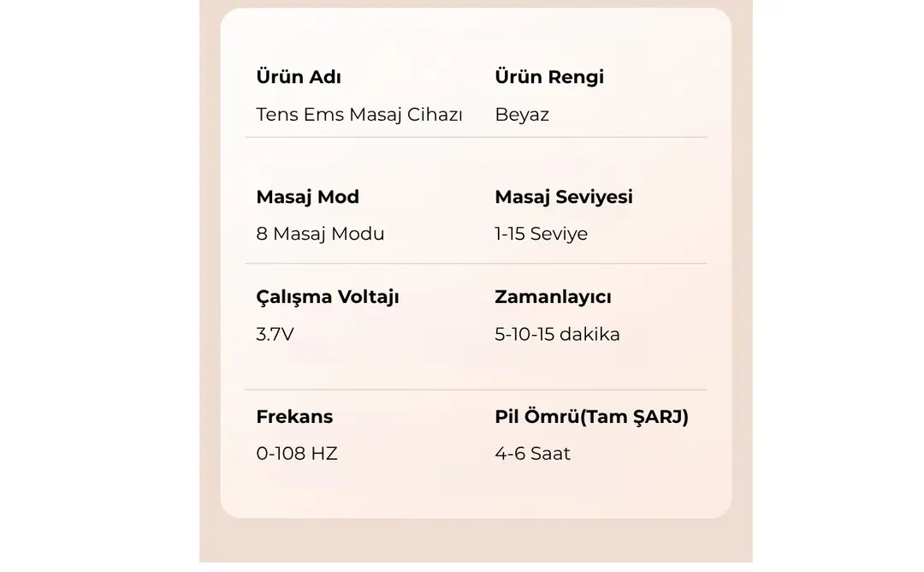Tap the "1-15 Seviye" value
This screenshot has width=924, height=572.
[x=541, y=234]
